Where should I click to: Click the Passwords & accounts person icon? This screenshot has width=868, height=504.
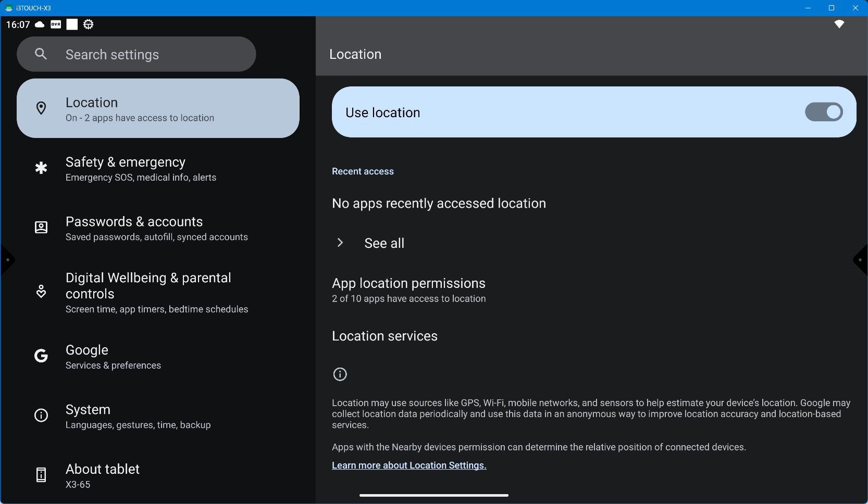(41, 228)
